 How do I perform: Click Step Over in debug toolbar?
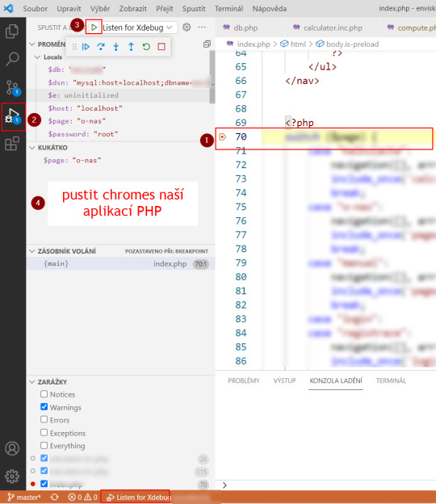click(101, 47)
